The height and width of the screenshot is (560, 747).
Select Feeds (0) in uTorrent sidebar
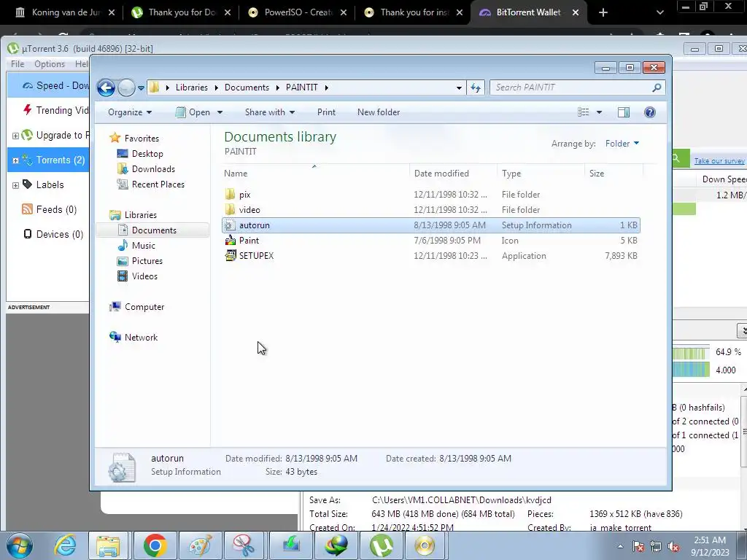click(49, 209)
